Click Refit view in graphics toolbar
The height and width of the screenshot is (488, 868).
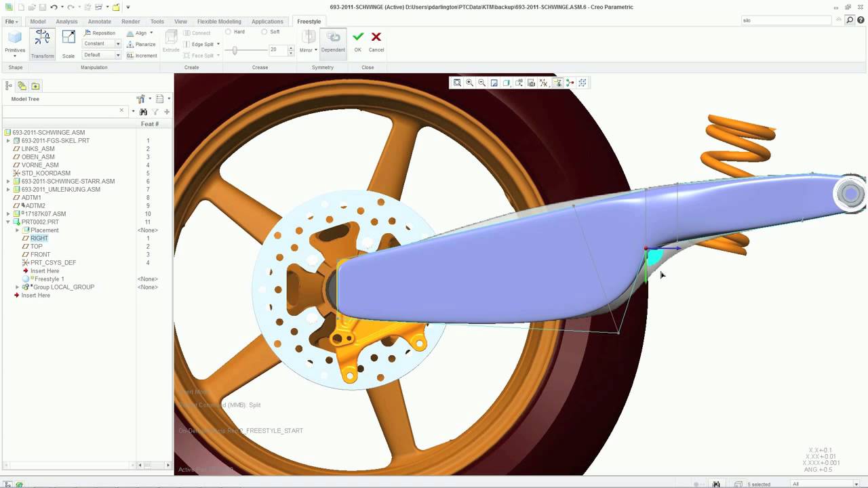click(457, 83)
